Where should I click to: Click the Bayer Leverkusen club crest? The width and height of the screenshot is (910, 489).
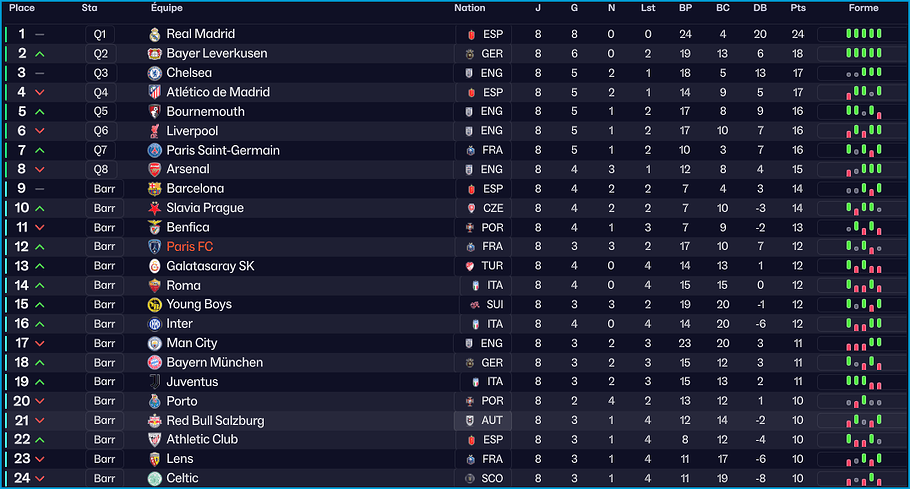pos(155,53)
